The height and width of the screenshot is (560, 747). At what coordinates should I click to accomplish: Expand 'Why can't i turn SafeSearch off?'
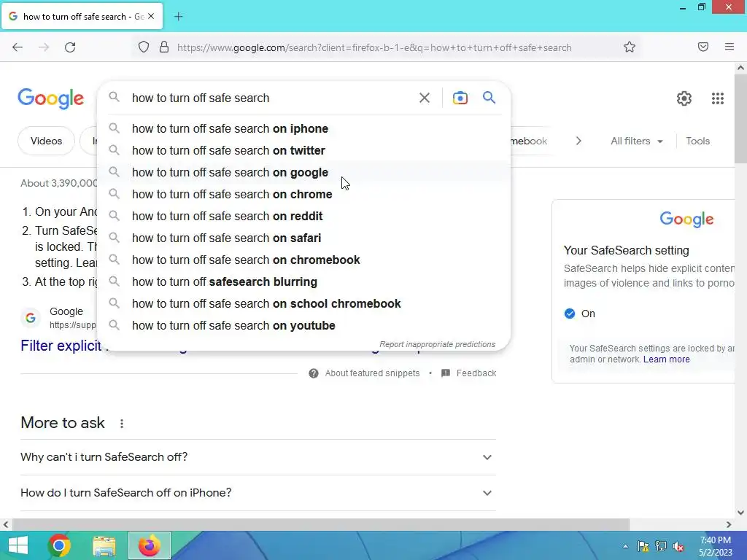click(258, 457)
